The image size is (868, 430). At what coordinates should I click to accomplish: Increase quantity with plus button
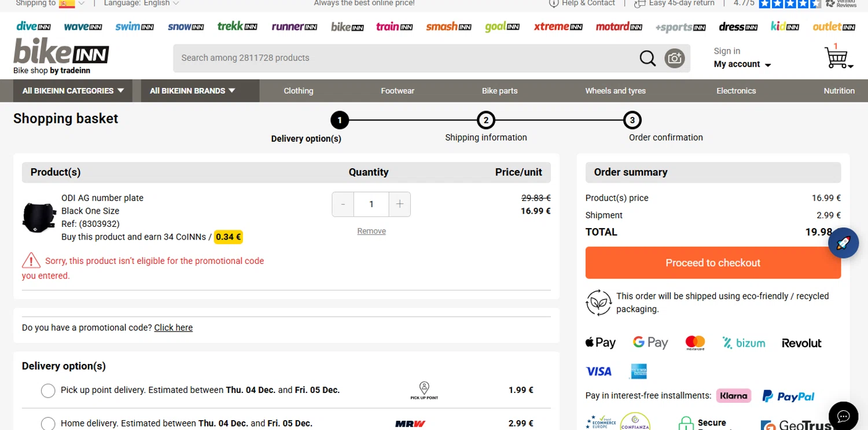click(x=399, y=204)
